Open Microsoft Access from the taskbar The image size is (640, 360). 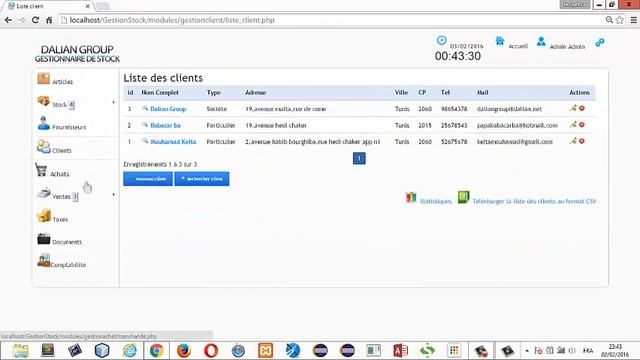[x=400, y=351]
